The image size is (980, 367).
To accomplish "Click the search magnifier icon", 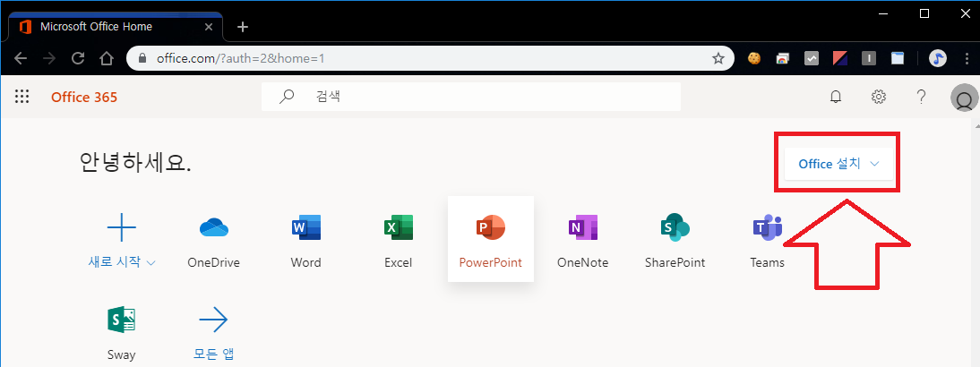I will pyautogui.click(x=287, y=97).
